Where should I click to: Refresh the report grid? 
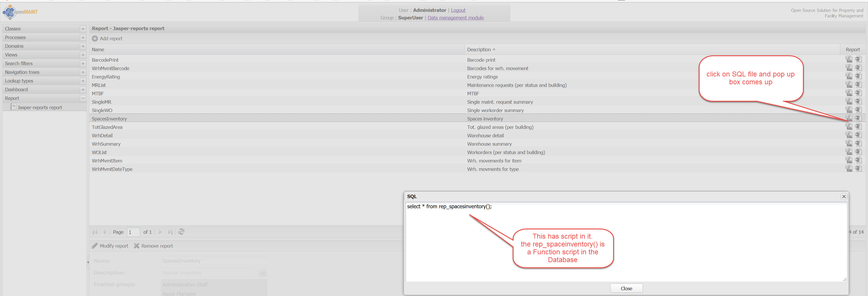tap(181, 232)
